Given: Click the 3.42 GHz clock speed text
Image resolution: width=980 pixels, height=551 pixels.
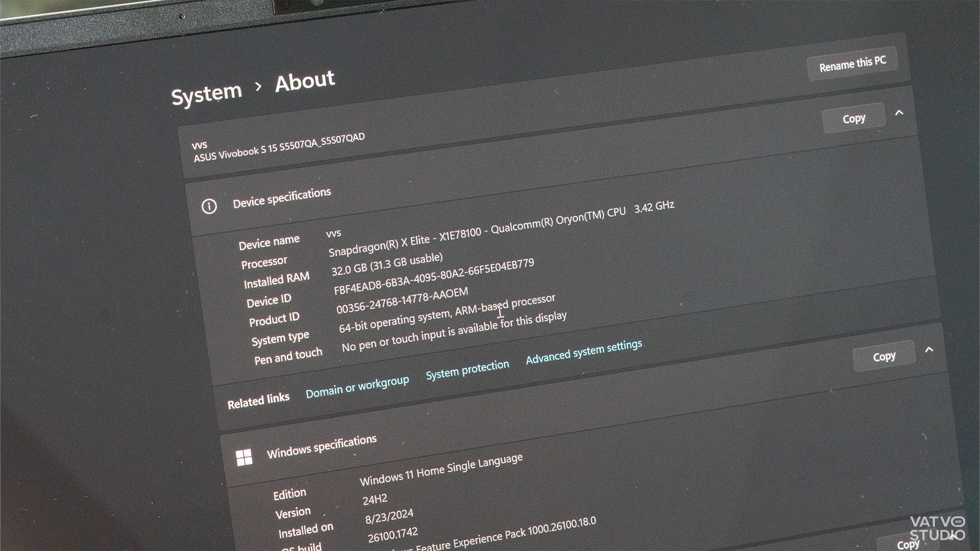Looking at the screenshot, I should coord(654,207).
